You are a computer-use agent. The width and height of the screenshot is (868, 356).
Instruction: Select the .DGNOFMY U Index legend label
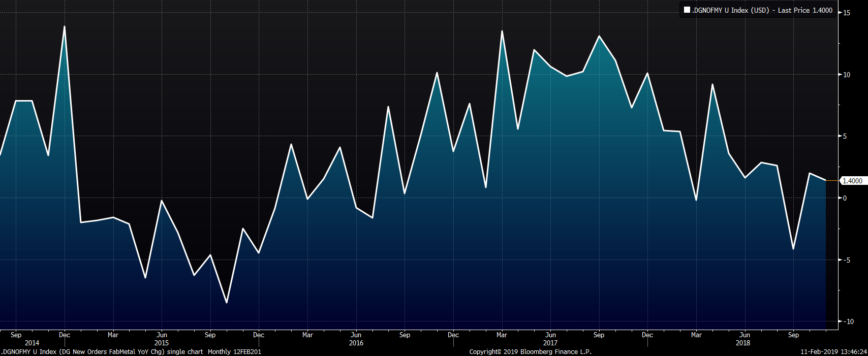click(x=761, y=10)
